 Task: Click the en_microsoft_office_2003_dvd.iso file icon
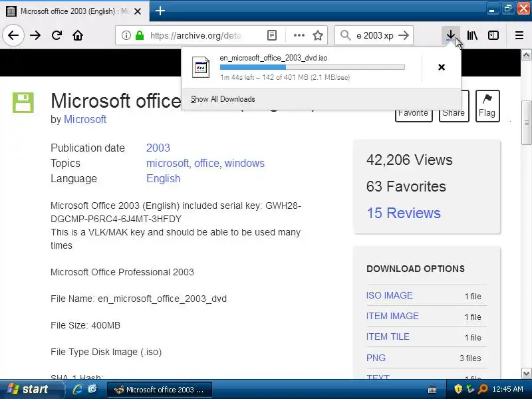point(201,67)
